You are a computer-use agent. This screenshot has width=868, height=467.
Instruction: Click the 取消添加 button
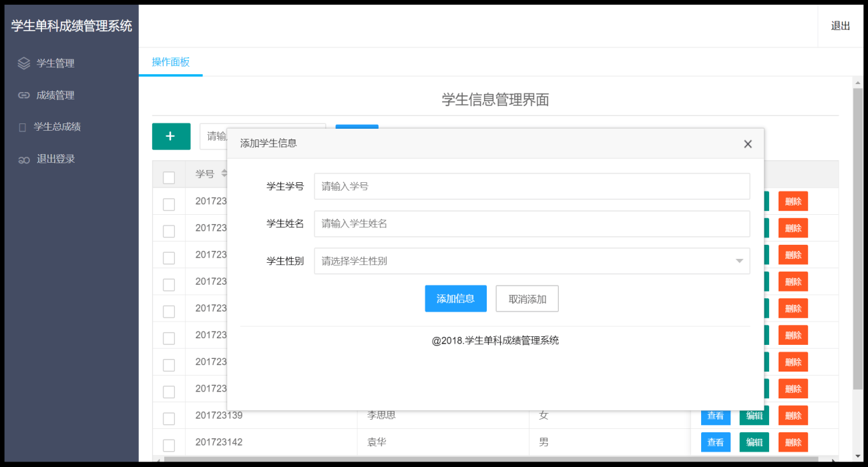click(527, 298)
